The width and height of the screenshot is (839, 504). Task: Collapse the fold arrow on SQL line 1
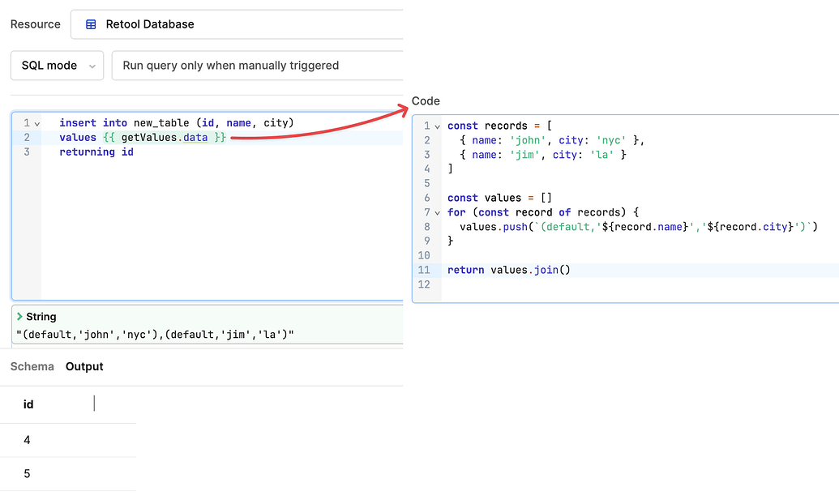(36, 123)
